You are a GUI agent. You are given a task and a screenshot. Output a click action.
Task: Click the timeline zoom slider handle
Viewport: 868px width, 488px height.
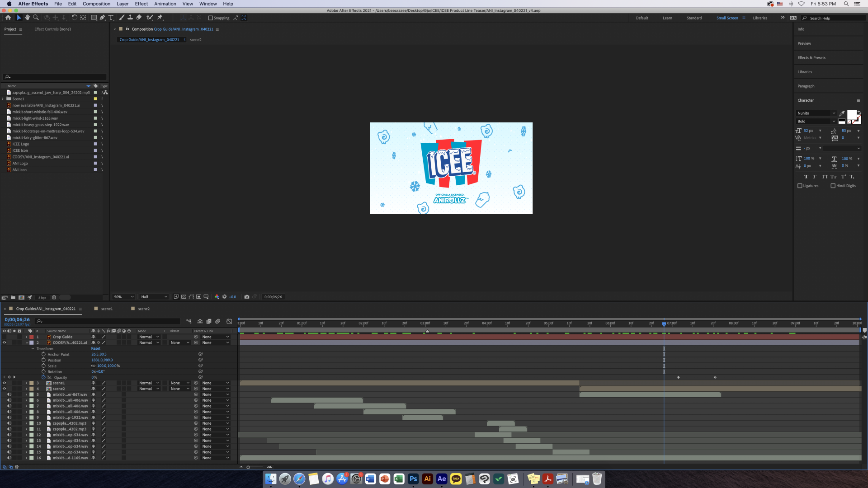click(x=248, y=467)
